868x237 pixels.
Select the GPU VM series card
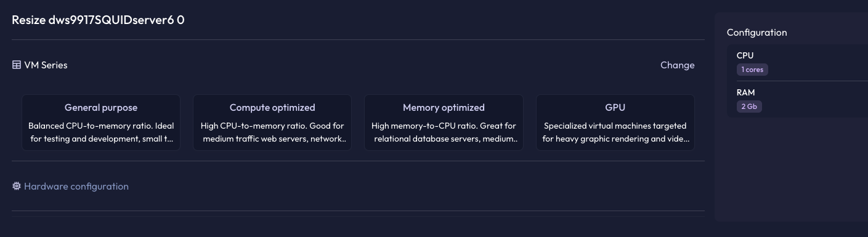(615, 123)
